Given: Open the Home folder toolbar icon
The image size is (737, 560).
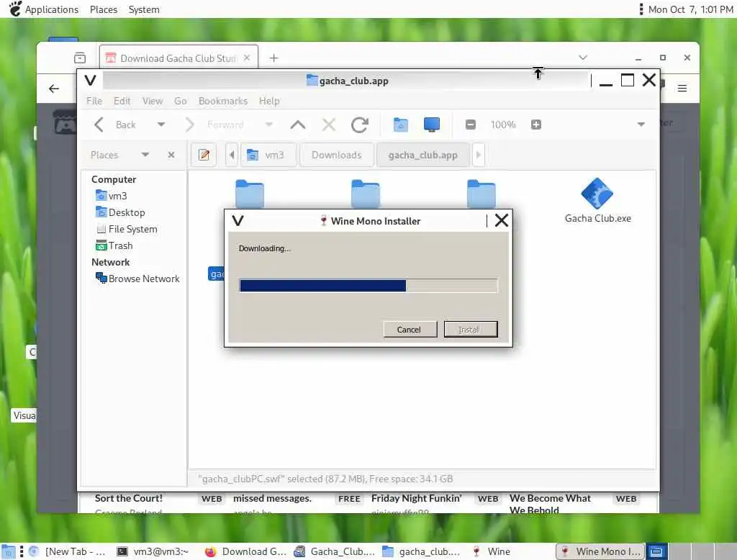Looking at the screenshot, I should point(400,125).
